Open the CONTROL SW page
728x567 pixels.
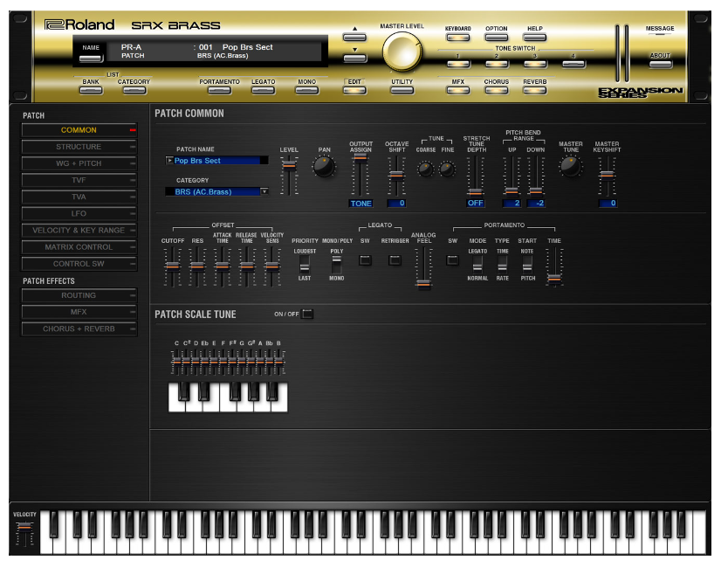click(79, 264)
